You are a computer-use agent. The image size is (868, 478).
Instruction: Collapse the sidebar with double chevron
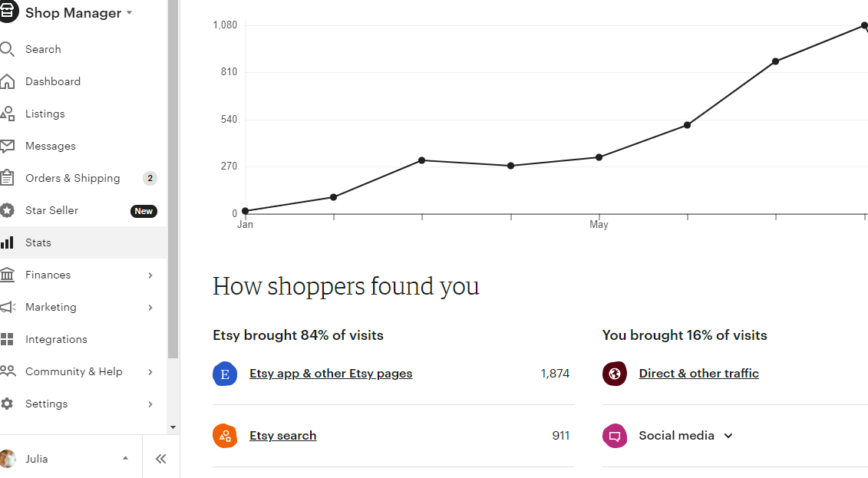tap(160, 459)
